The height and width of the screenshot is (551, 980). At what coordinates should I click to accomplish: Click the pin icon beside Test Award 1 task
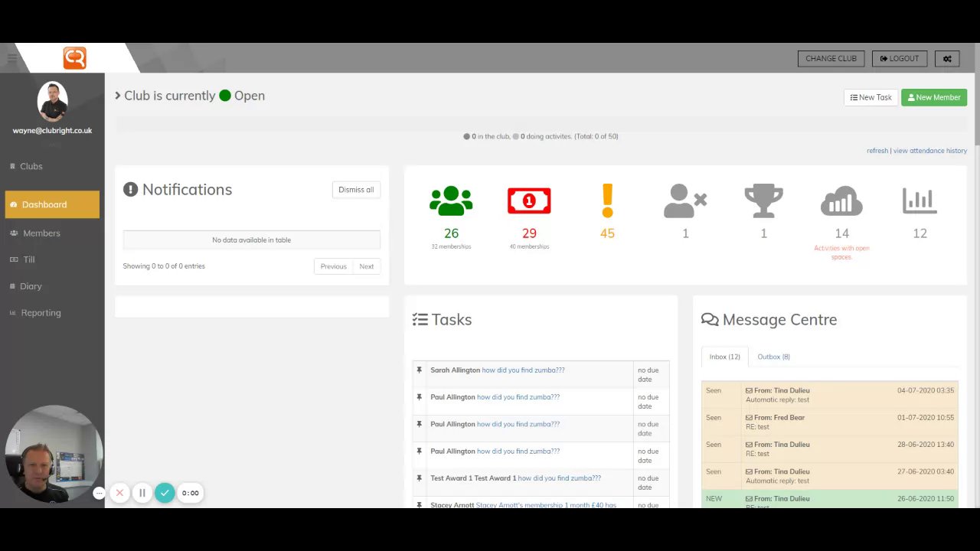point(419,478)
